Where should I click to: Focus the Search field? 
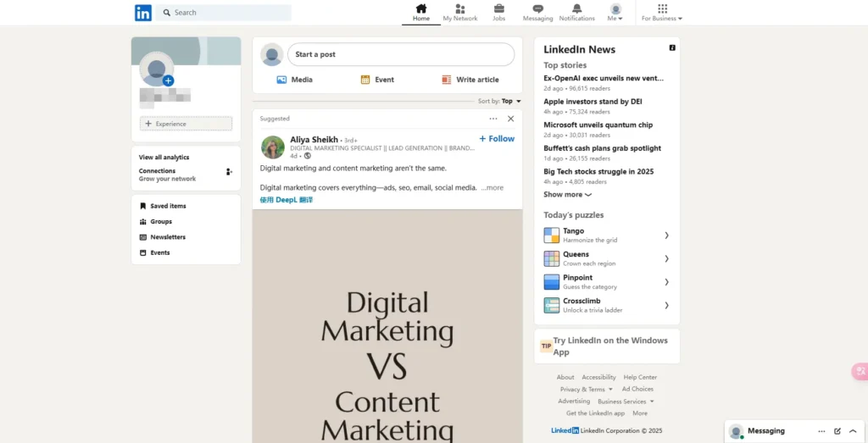coord(224,13)
